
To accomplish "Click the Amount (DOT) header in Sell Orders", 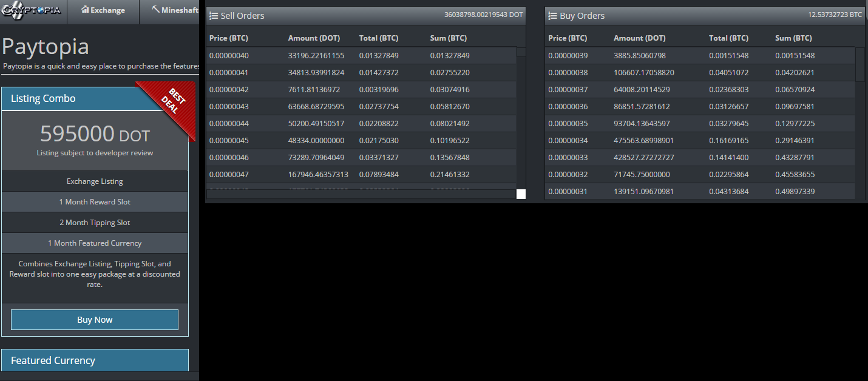I will 314,38.
